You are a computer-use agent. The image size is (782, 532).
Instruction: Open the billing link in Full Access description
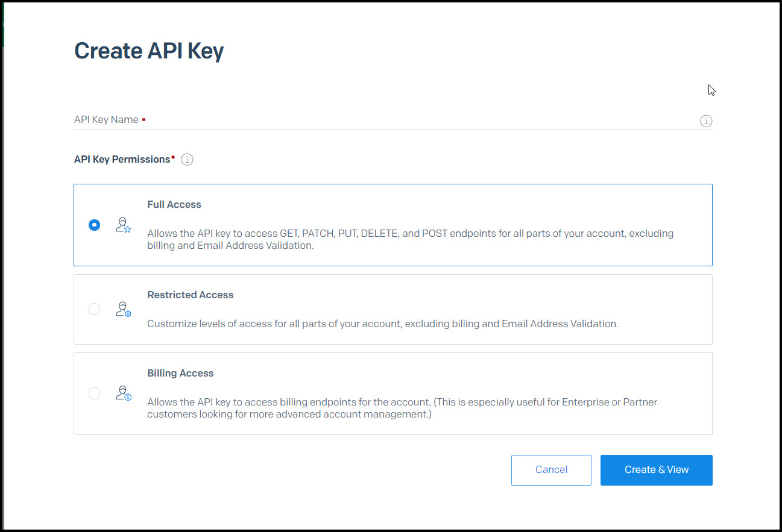(x=162, y=245)
